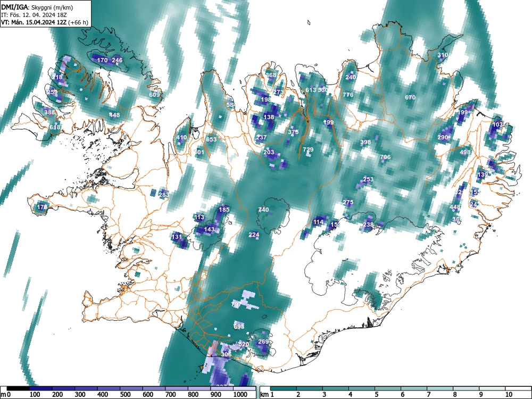Viewport: 532px width, 399px height.
Task: Click the '(+66 h)' forecast offset text
Action: tap(78, 22)
